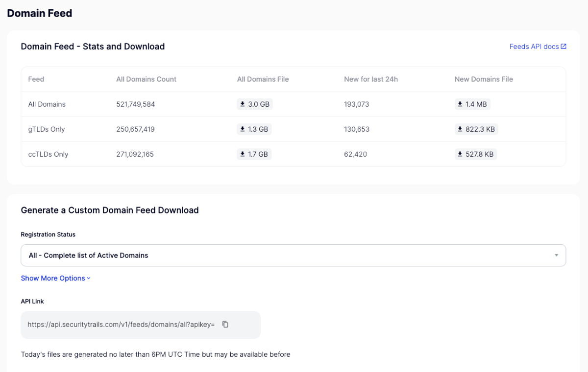Download gTLDs new domains 822.3 KB file
Image resolution: width=588 pixels, height=372 pixels.
(476, 129)
